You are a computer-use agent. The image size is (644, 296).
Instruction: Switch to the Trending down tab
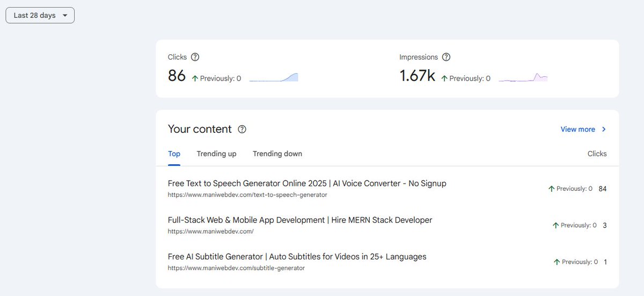277,154
